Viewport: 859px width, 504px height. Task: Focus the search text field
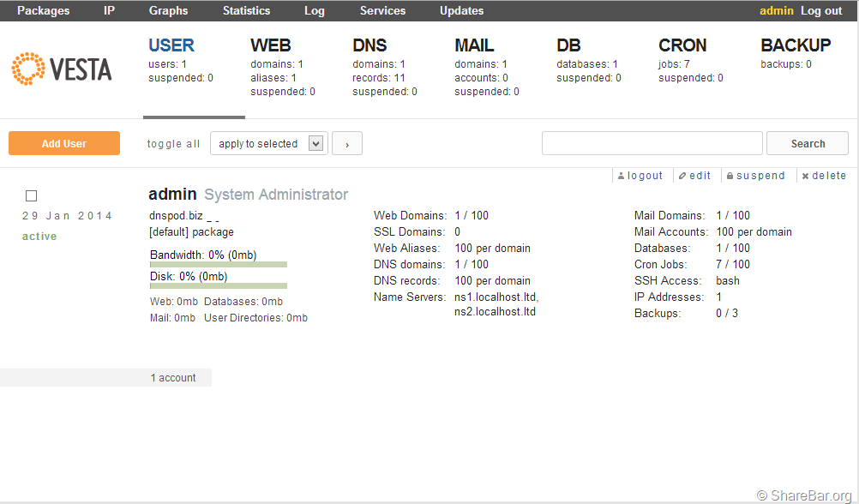point(652,144)
